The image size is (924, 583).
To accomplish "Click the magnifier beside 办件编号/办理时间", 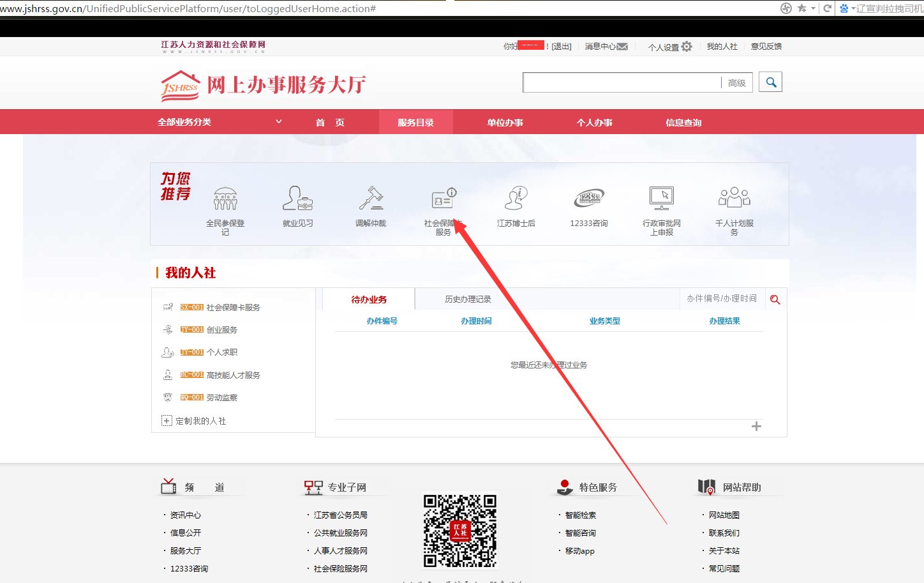I will click(x=775, y=298).
